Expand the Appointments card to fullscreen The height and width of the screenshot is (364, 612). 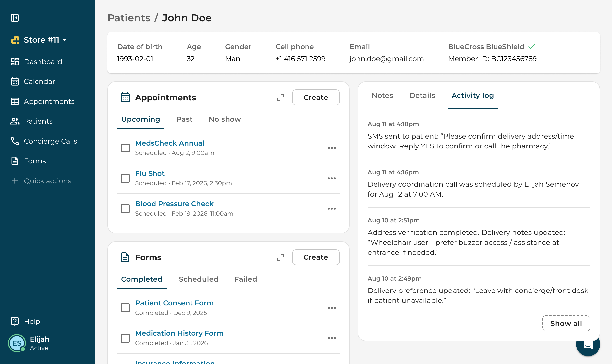(x=280, y=97)
